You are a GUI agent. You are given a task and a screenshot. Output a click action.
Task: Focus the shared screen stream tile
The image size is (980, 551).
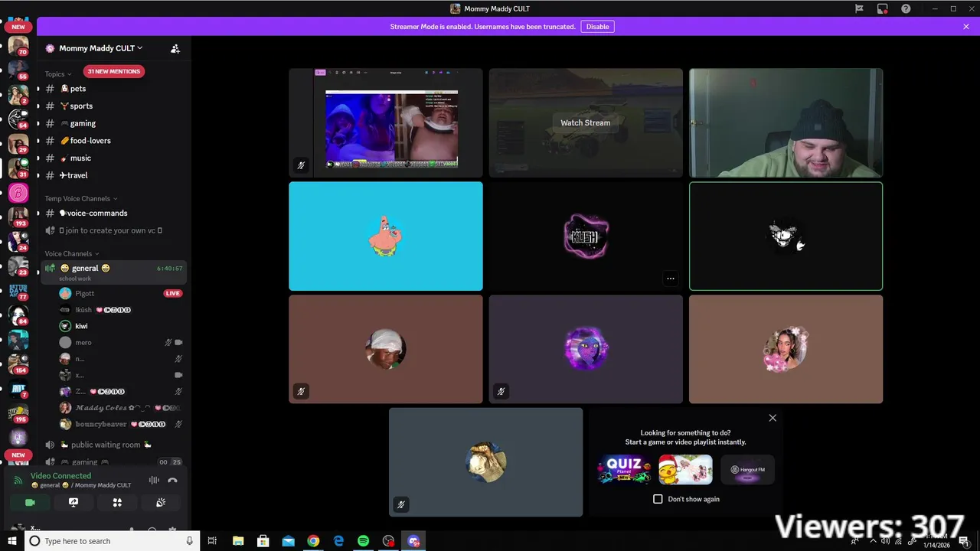pos(386,123)
